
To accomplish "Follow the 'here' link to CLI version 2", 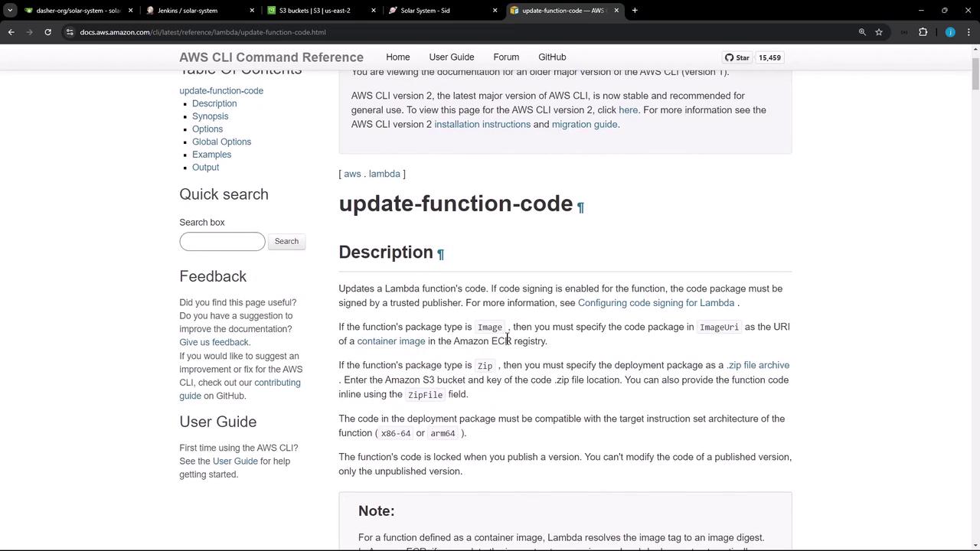I will click(628, 110).
